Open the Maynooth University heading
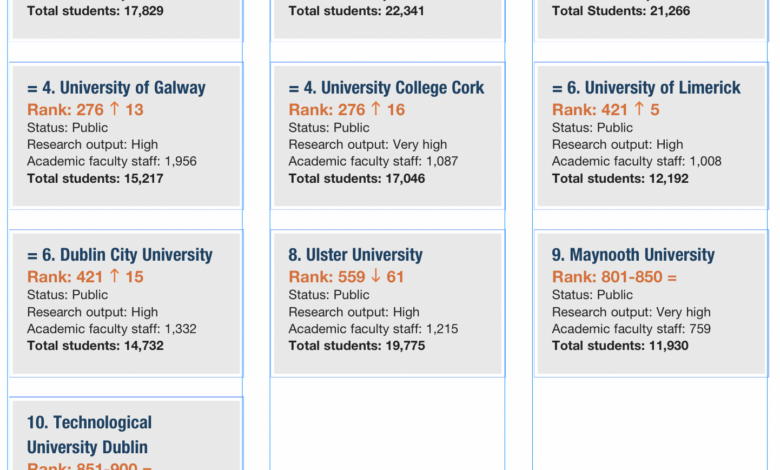The image size is (780, 470). coord(633,255)
